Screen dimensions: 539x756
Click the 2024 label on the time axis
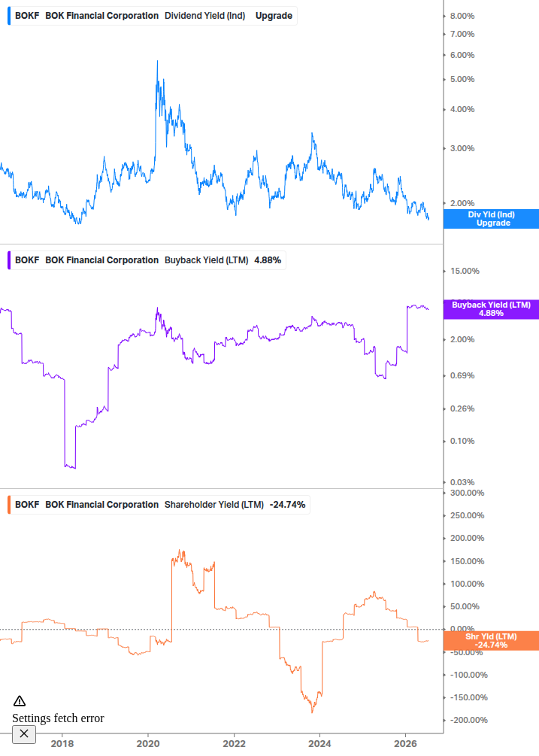(x=319, y=743)
